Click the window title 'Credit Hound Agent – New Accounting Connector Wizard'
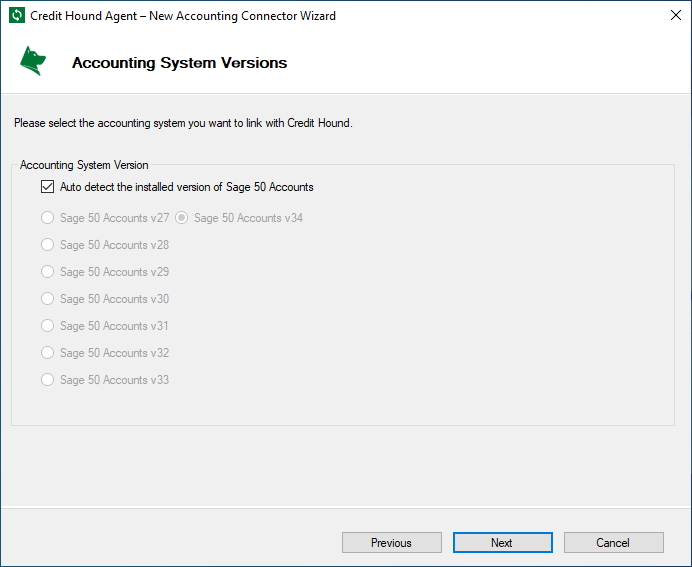 183,16
